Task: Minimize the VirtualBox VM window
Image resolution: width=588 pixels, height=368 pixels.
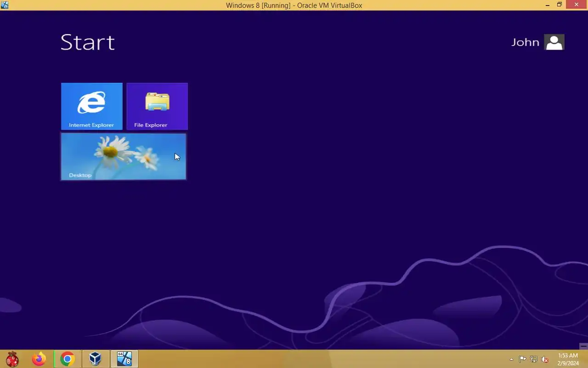Action: (x=548, y=5)
